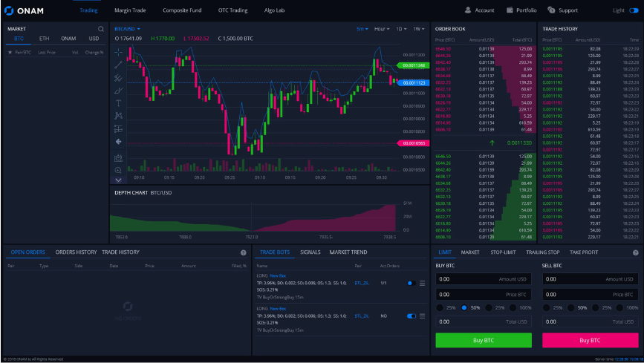Open the BTC/USD pair dropdown
Screen dimensions: 644x363
click(127, 29)
